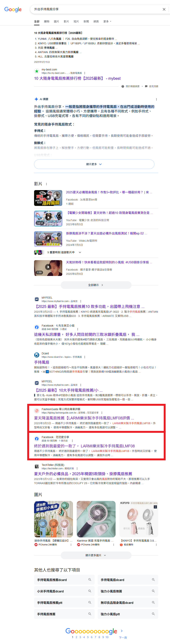Search related term 小米手持風扇dcard
This screenshot has height=644, width=170.
pos(64,591)
